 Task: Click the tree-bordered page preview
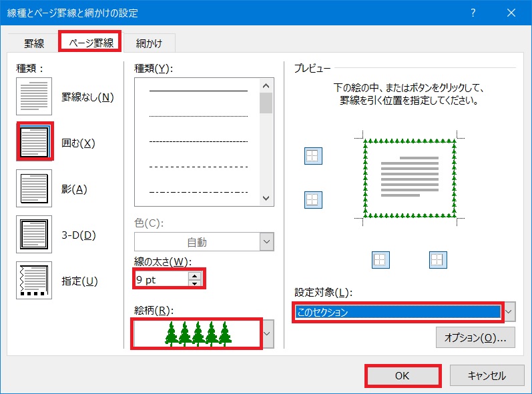point(410,178)
